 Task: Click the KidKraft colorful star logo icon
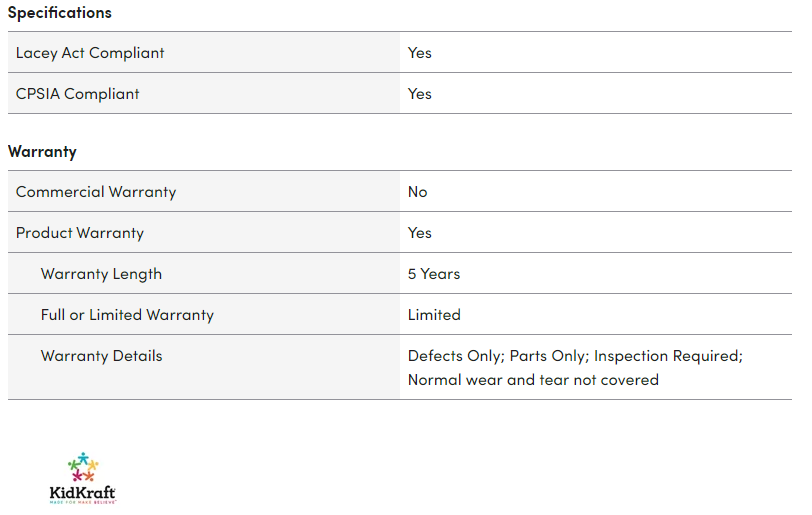(x=83, y=466)
